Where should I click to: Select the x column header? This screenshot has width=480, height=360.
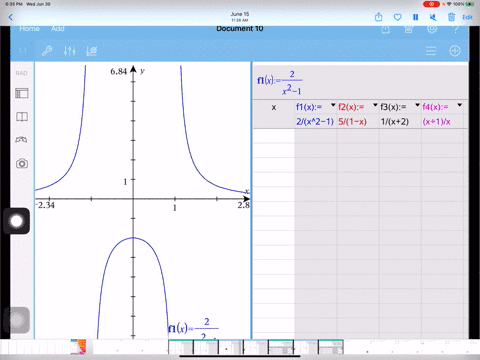click(274, 107)
